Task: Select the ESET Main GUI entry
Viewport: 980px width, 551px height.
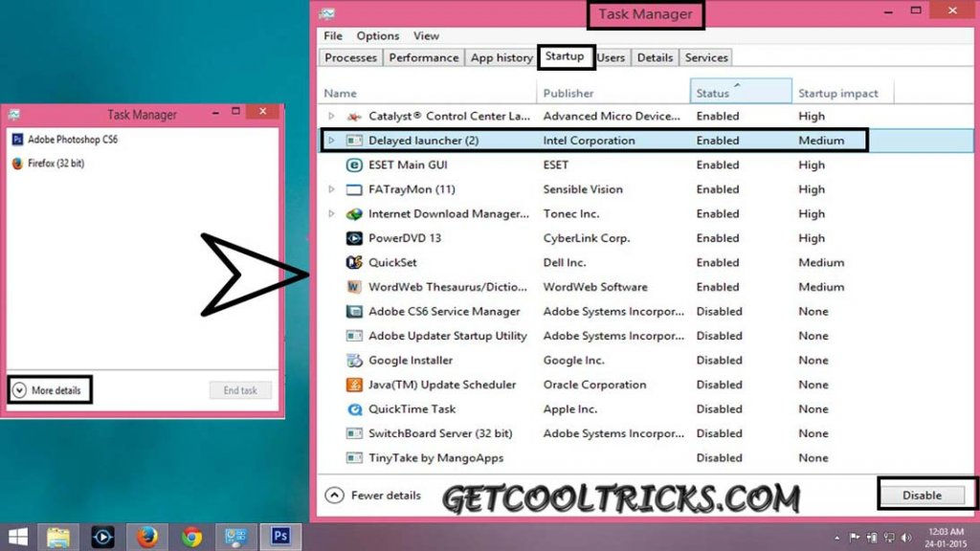Action: coord(646,165)
